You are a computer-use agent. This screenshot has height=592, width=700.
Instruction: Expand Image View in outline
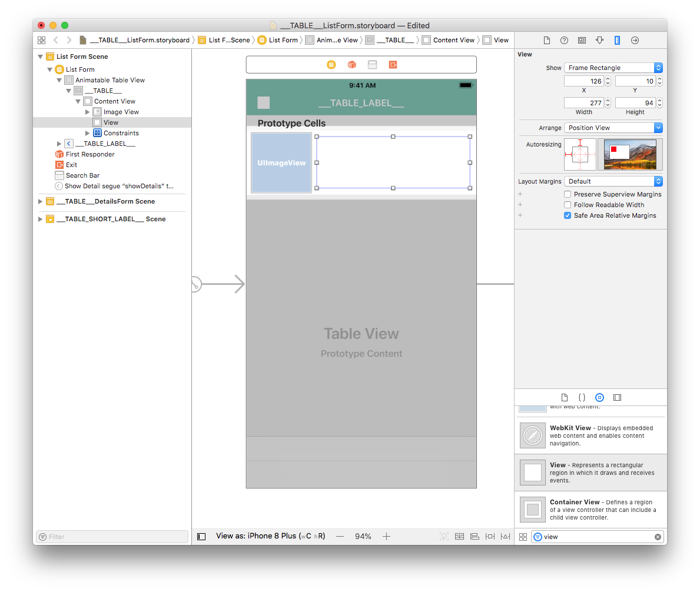88,112
